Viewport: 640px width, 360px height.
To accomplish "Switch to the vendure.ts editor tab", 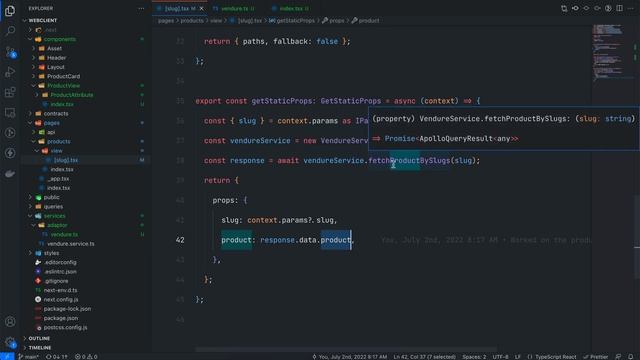I will tap(234, 9).
